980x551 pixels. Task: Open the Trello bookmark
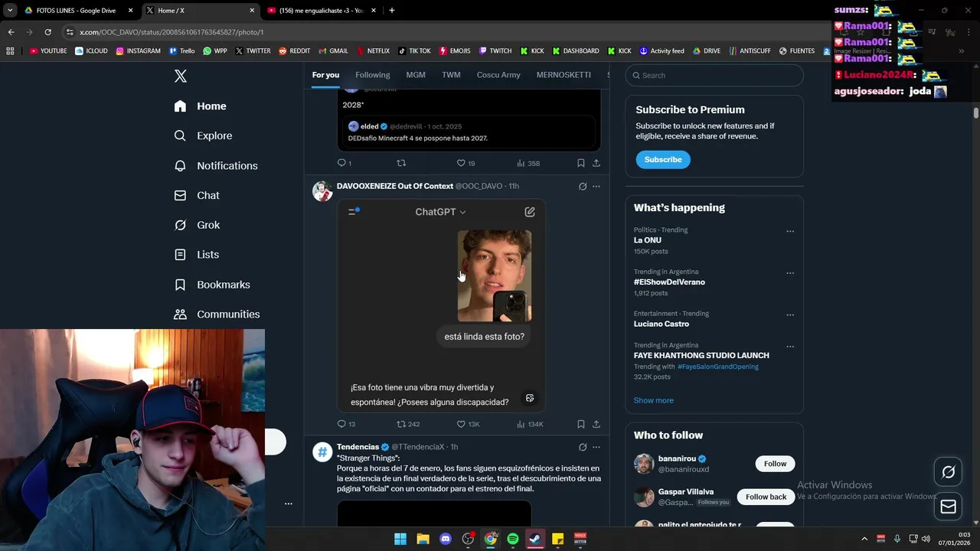coord(181,51)
